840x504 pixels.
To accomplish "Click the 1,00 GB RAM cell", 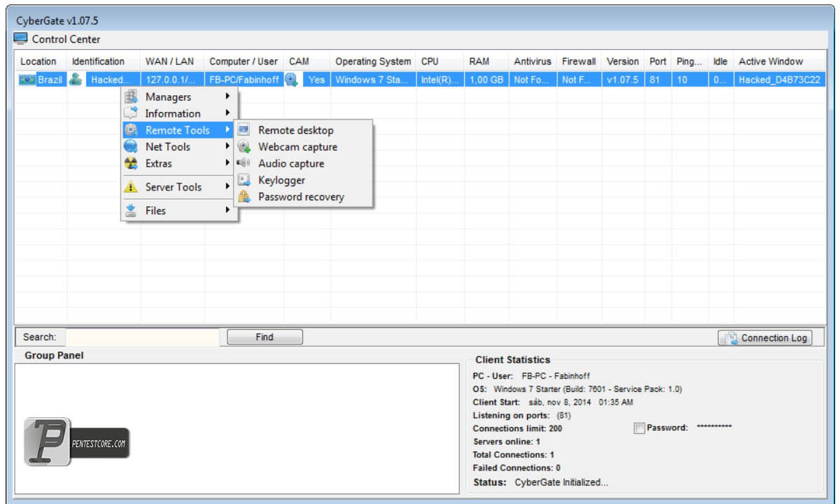I will [486, 80].
